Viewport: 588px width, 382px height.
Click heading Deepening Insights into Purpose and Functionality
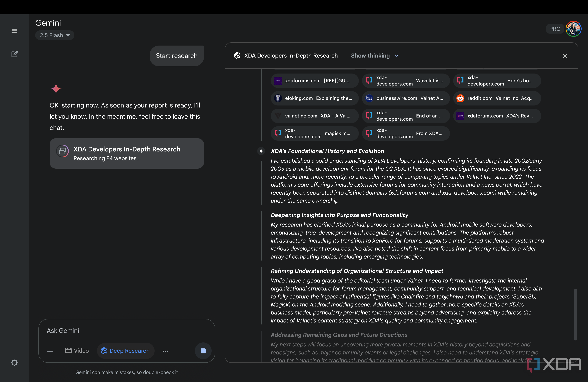pos(339,215)
